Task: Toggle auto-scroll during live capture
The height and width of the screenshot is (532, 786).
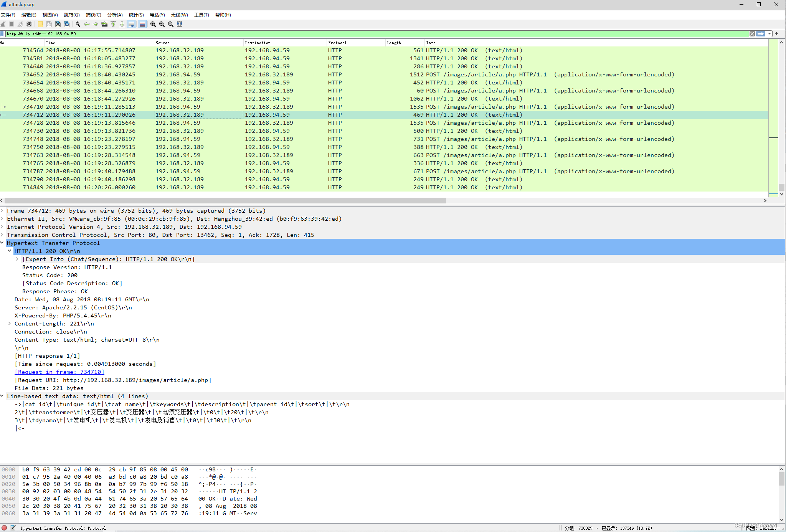Action: tap(131, 24)
